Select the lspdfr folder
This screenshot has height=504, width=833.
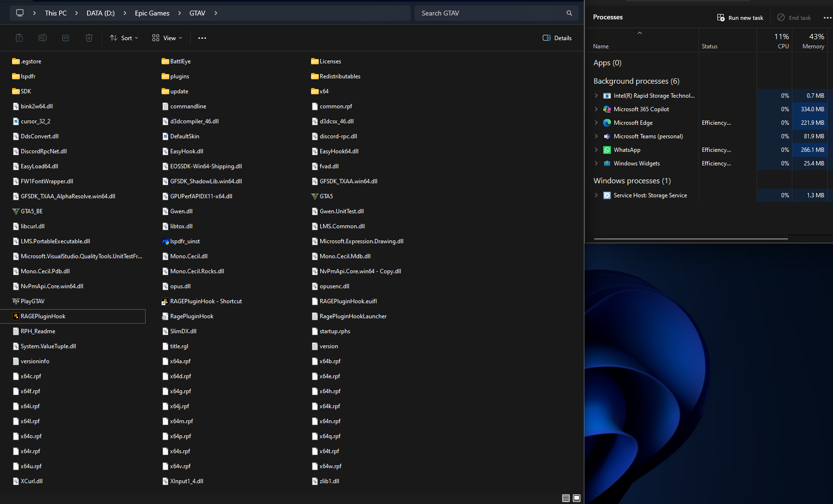(x=24, y=76)
